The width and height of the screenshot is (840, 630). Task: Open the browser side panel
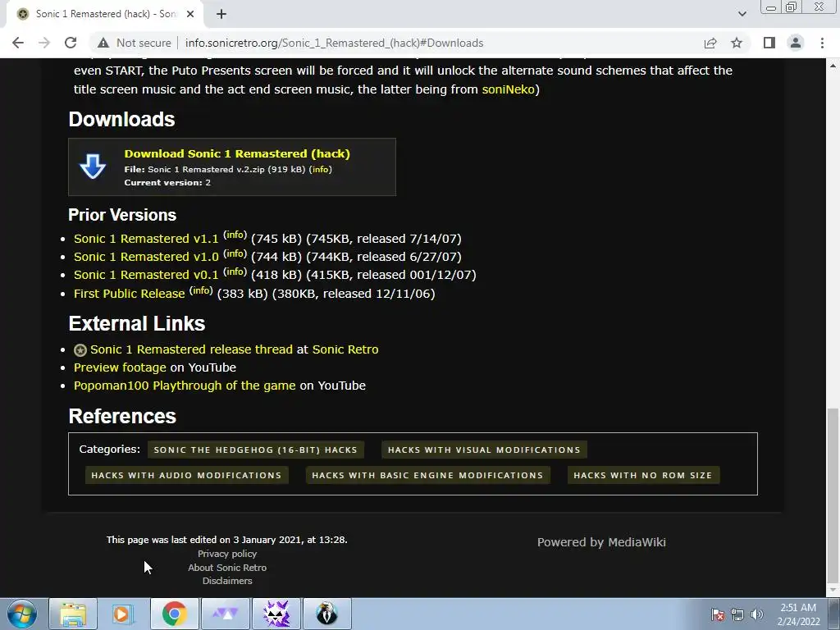point(769,43)
